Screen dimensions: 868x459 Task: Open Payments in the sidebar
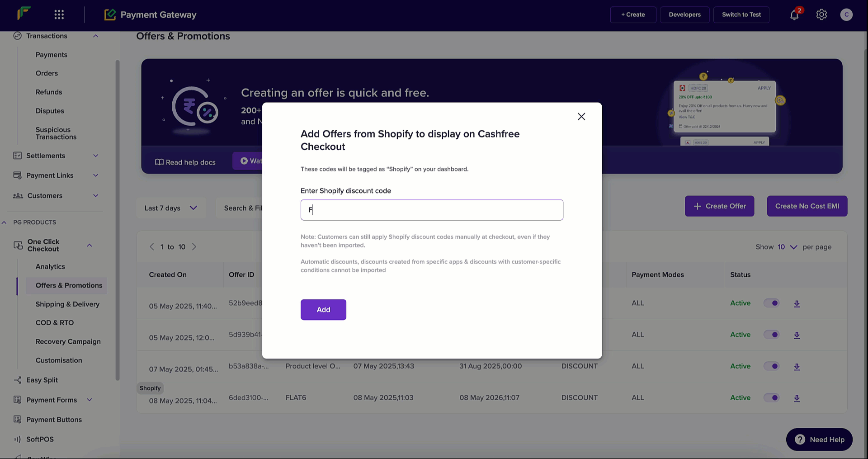(52, 55)
